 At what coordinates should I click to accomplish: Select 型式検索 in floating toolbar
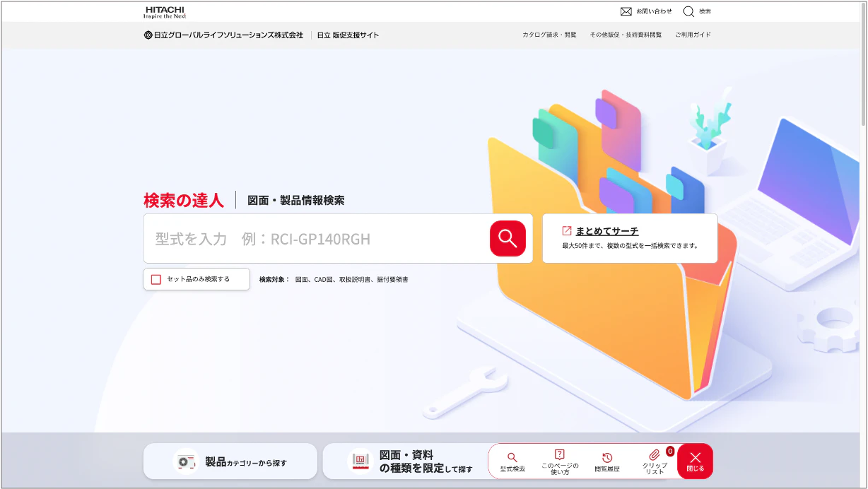(512, 462)
